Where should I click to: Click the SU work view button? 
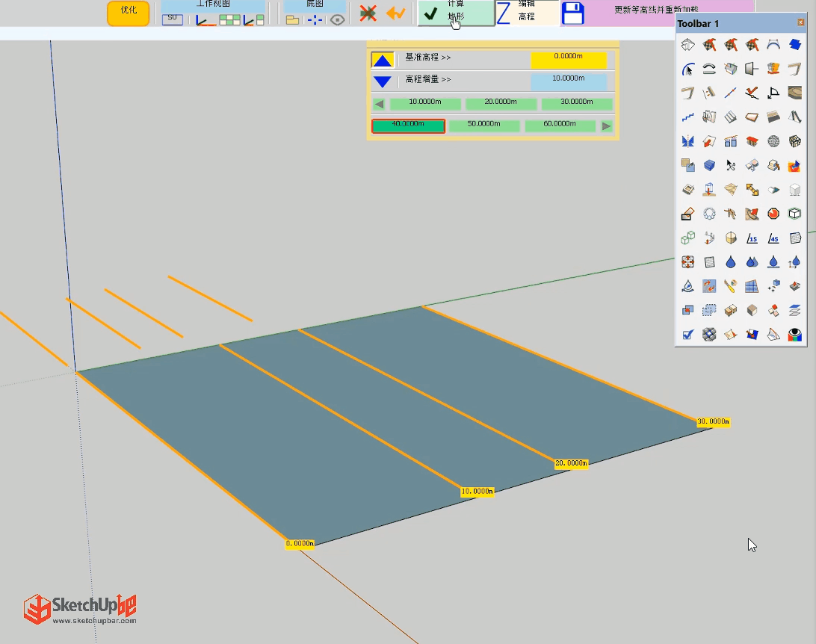point(172,19)
